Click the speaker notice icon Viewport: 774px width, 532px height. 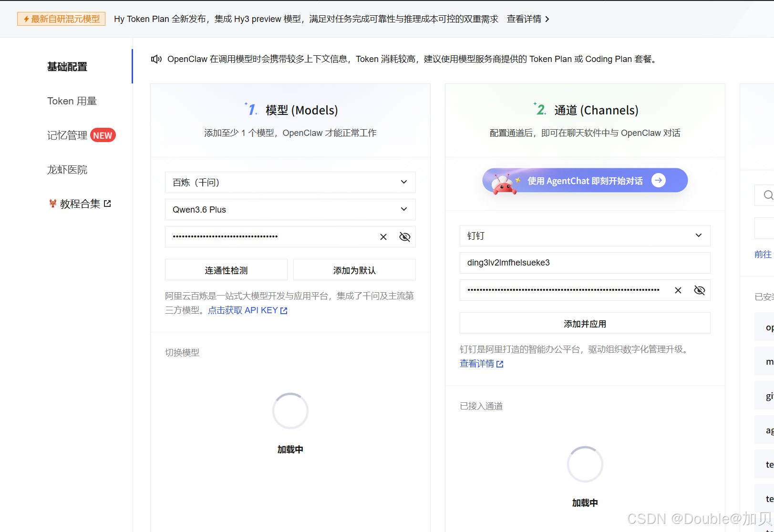[156, 59]
